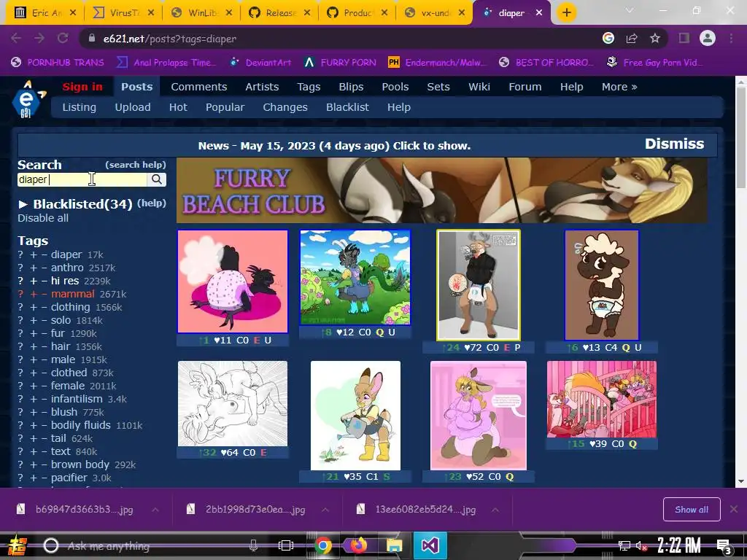Add the clothing tag with its plus sign
Viewport: 747px width, 560px height.
34,307
